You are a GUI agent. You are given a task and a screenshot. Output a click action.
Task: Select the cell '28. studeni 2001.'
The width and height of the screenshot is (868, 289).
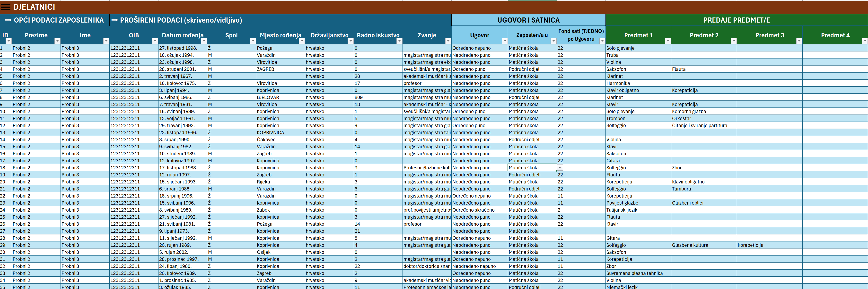[x=183, y=69]
